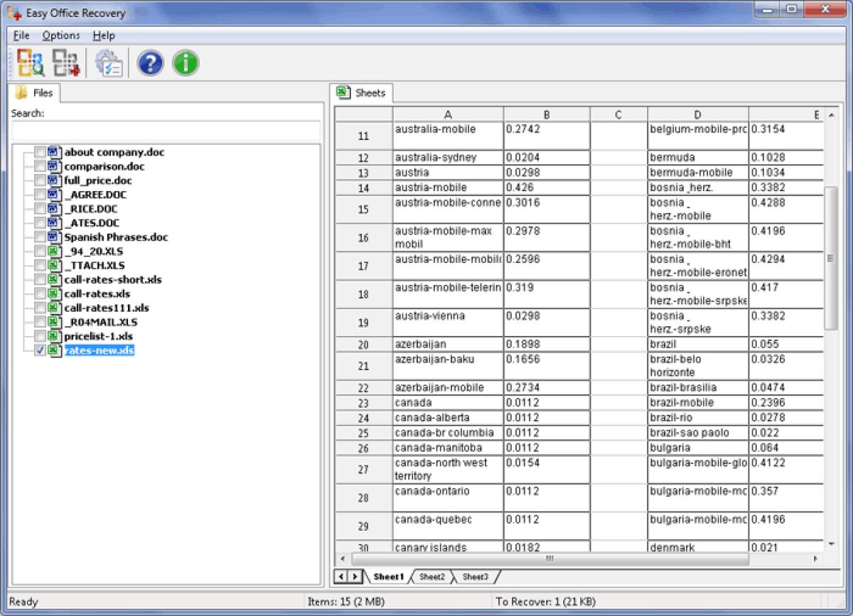Uncheck the rates-new.xls checkbox
853x616 pixels.
(x=41, y=350)
